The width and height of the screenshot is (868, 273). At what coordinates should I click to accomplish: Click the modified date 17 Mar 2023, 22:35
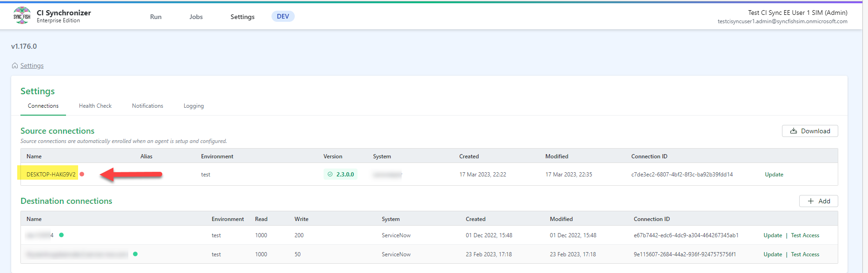569,175
